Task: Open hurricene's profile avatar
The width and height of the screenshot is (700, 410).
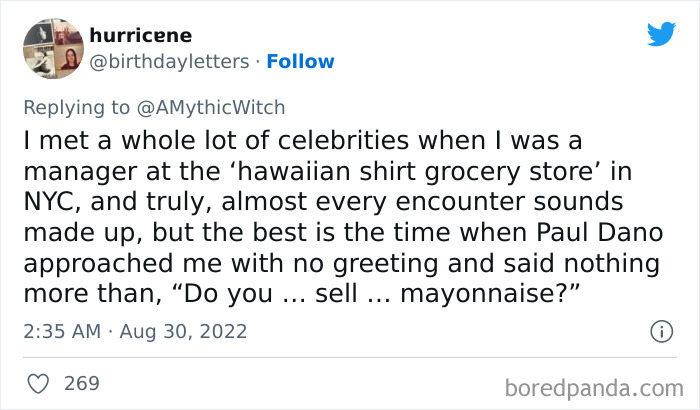Action: [x=51, y=48]
